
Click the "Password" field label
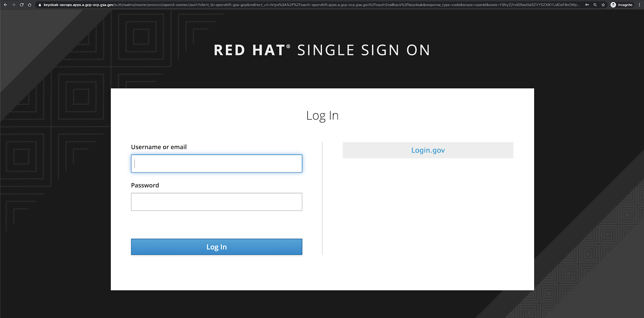coord(145,185)
